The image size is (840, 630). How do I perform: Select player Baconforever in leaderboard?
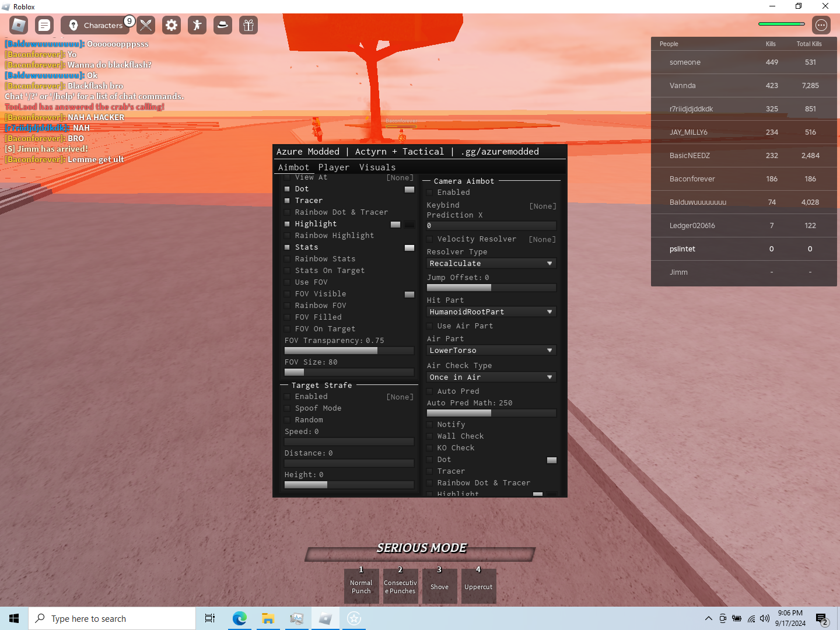(744, 179)
